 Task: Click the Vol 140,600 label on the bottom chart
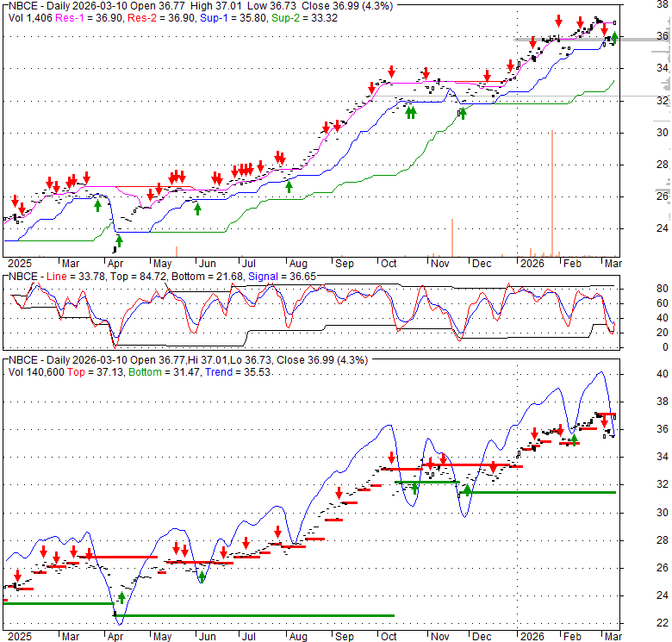click(x=36, y=371)
